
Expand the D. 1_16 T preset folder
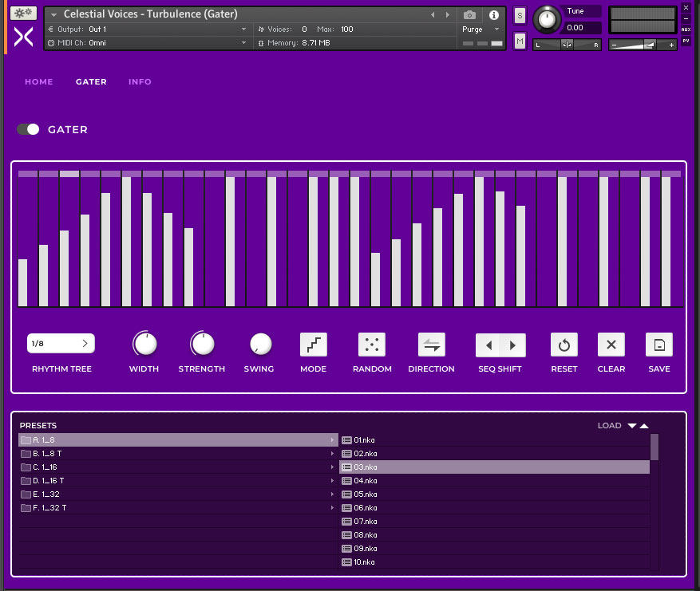click(x=332, y=481)
